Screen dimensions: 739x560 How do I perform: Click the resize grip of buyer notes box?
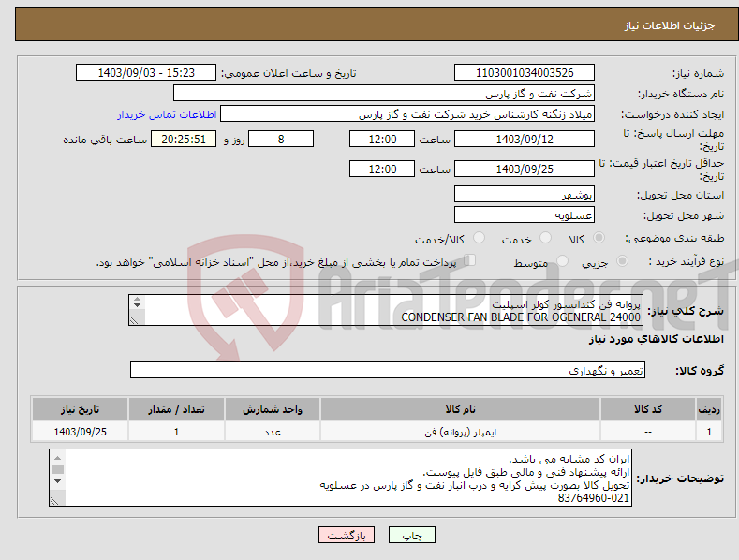pyautogui.click(x=54, y=501)
